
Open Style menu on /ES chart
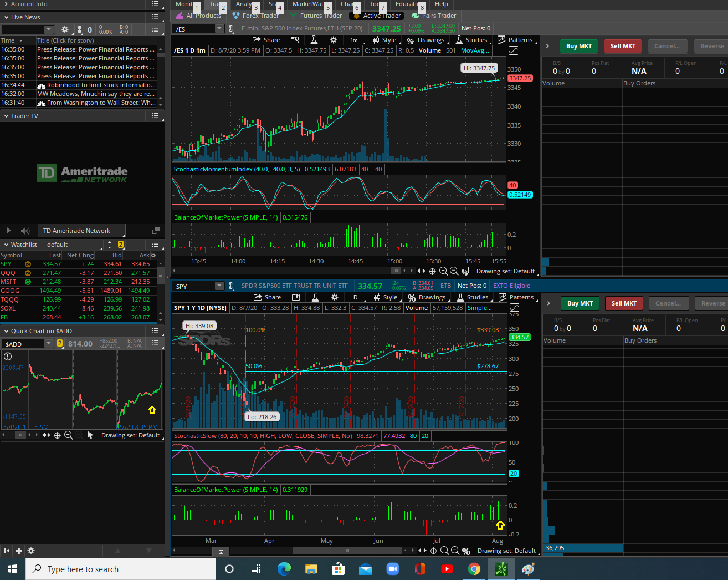[x=384, y=40]
